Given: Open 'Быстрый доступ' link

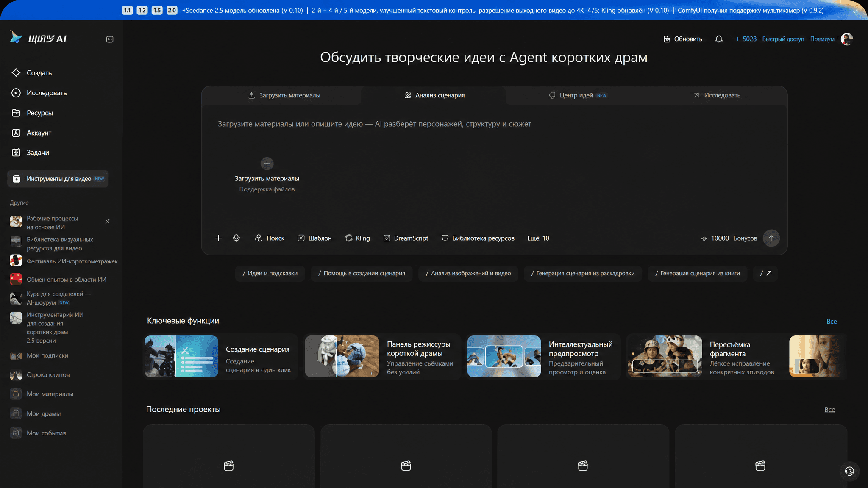Looking at the screenshot, I should [x=783, y=39].
